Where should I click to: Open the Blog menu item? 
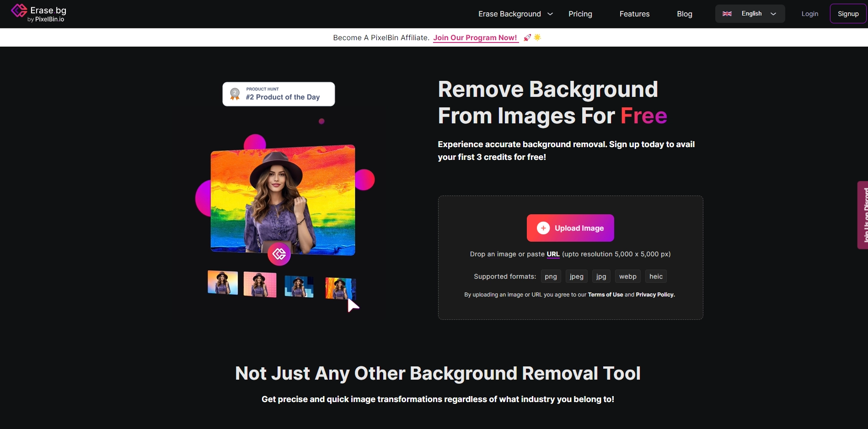[685, 14]
